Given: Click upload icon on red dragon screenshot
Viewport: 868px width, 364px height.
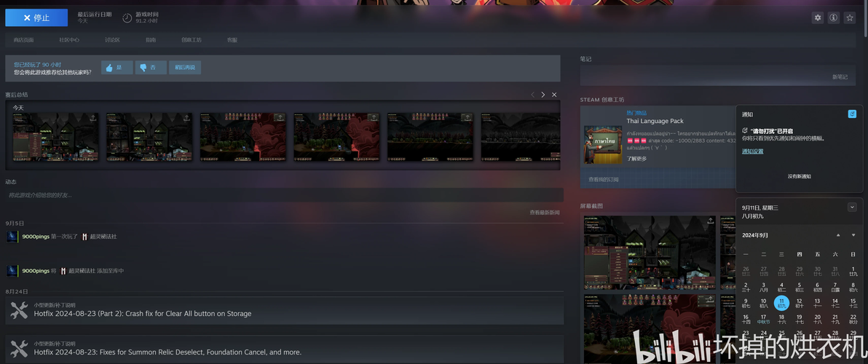Looking at the screenshot, I should click(x=710, y=299).
